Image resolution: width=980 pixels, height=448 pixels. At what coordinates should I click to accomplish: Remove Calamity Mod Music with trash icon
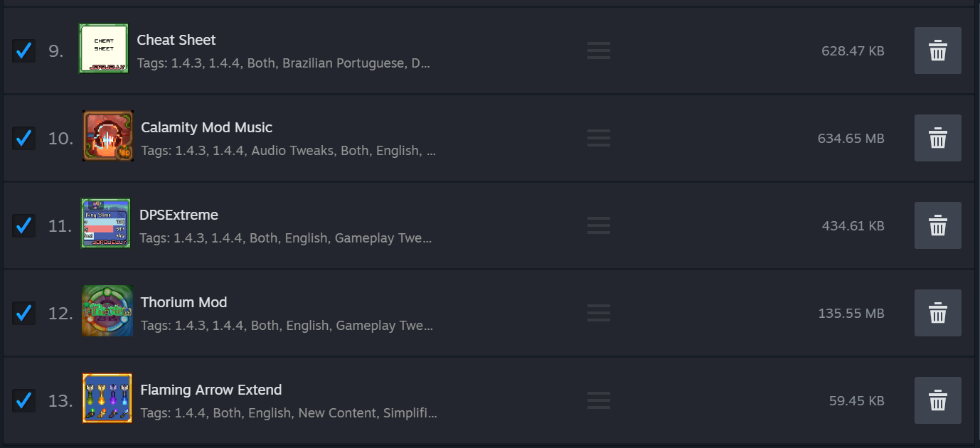coord(937,138)
